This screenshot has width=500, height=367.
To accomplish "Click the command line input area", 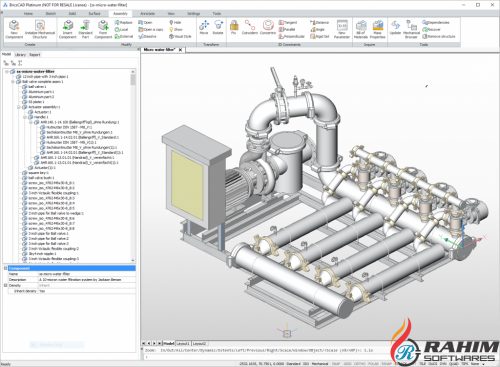I will pos(267,357).
